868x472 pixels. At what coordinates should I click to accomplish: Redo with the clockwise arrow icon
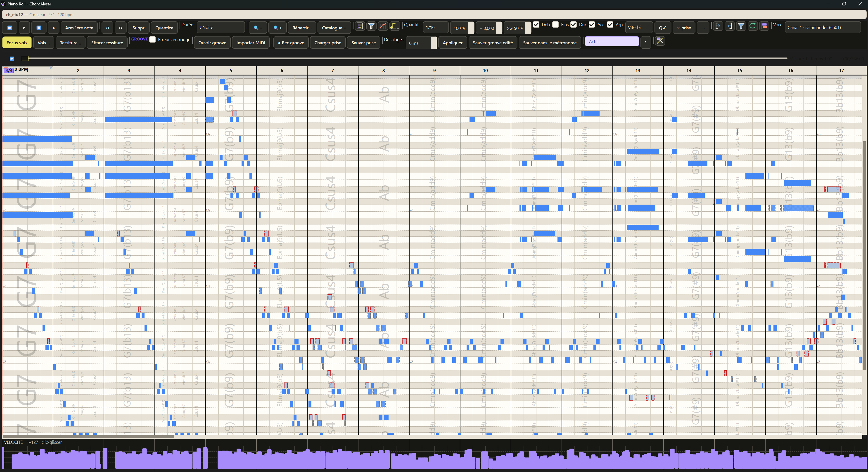pyautogui.click(x=121, y=28)
